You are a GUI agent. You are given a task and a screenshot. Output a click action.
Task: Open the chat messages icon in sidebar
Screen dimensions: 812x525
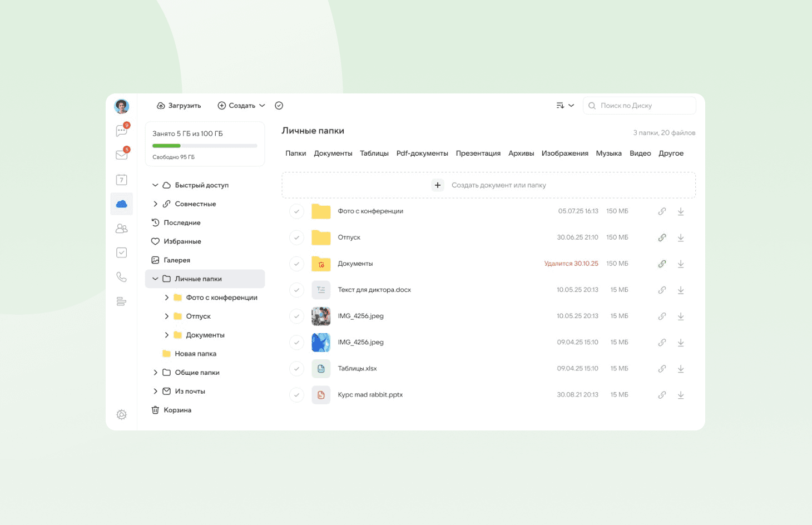pyautogui.click(x=121, y=131)
